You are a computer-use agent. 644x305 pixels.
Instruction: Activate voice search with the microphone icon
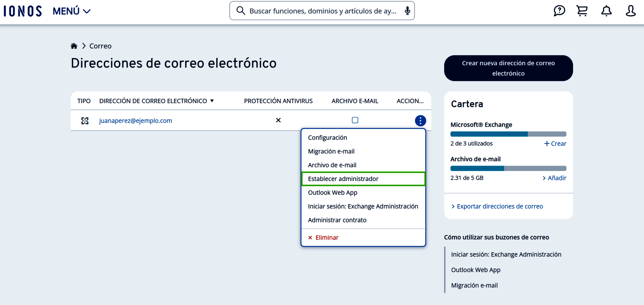(407, 10)
